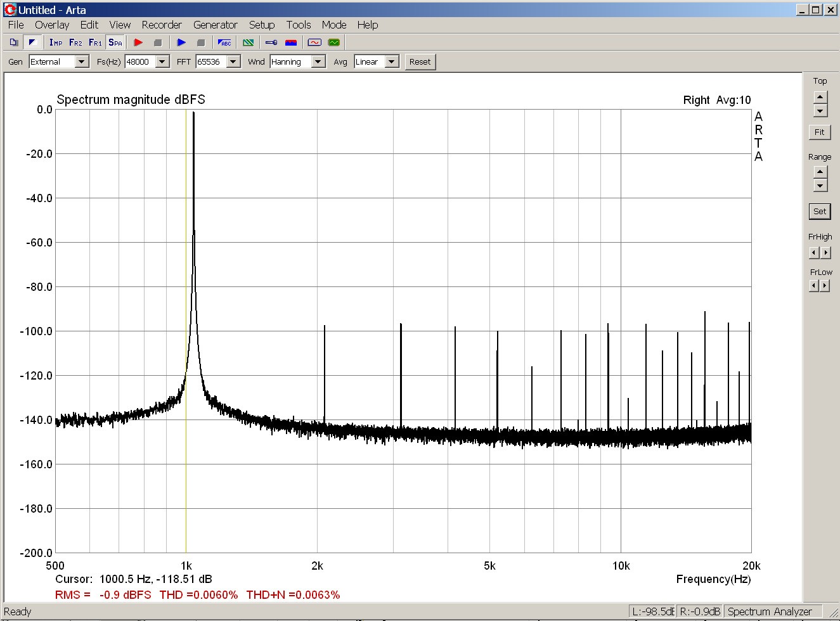
Task: Click the Cursor '1000.5 Hz, -118.51 dB' text
Action: 156,579
